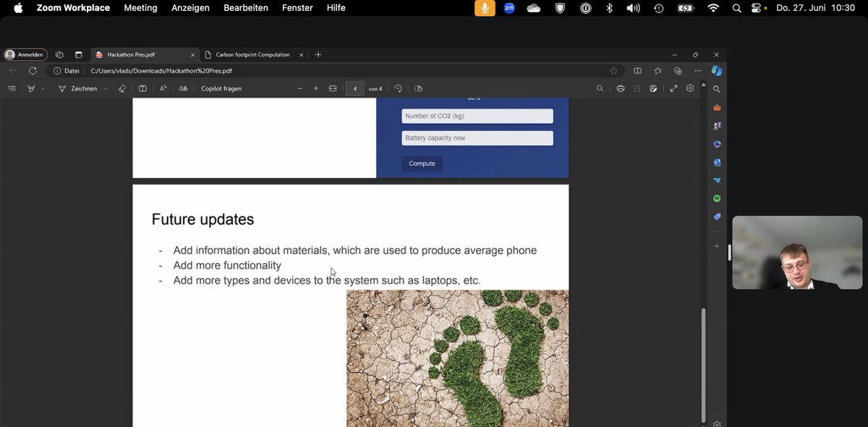Switch page view layout
Viewport: 868px width, 427px height.
(x=418, y=88)
